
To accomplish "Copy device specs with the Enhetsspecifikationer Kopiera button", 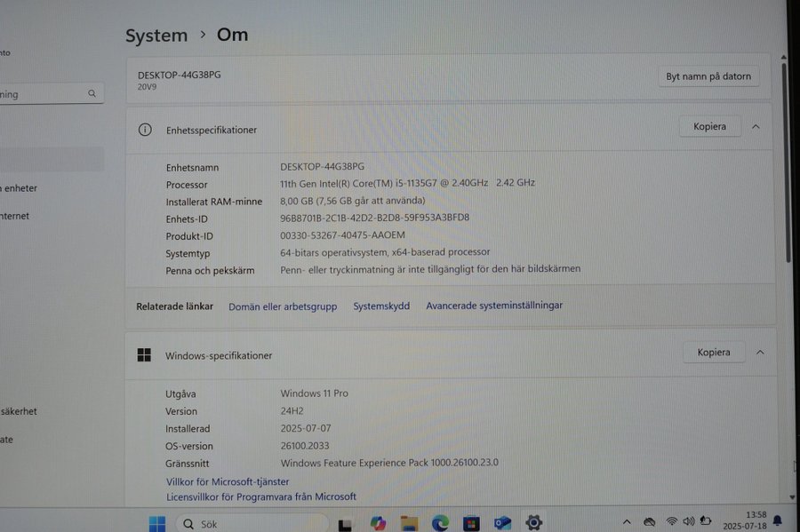I will [x=709, y=126].
